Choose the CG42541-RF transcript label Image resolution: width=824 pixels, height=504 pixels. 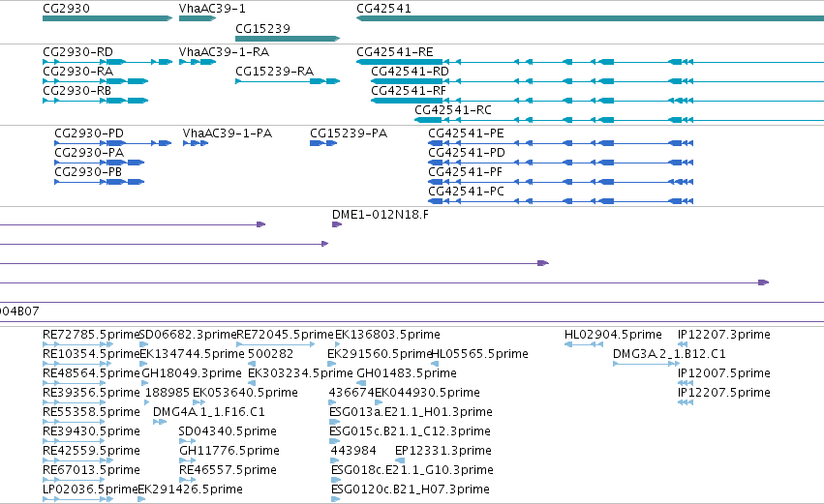[x=409, y=91]
